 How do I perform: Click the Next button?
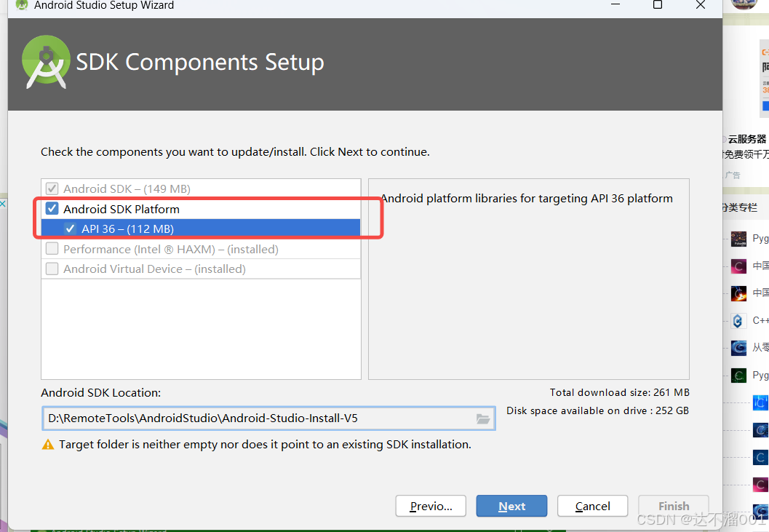[511, 506]
